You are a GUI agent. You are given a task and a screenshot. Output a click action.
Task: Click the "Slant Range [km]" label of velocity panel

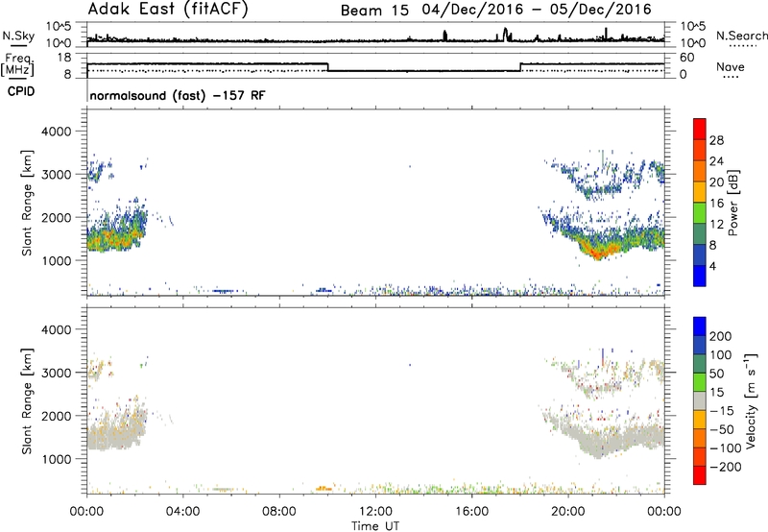27,401
